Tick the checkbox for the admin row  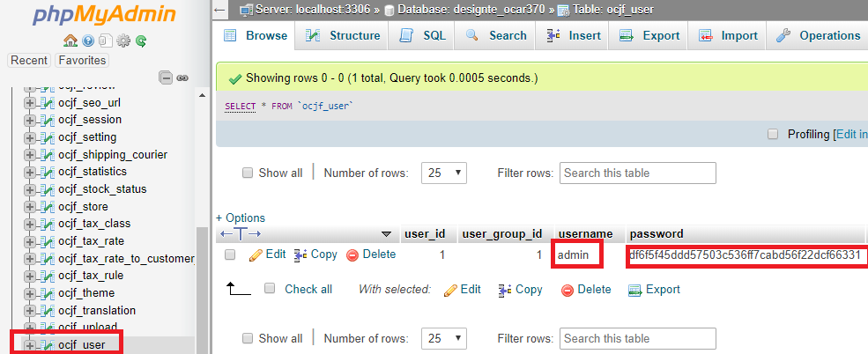point(230,254)
